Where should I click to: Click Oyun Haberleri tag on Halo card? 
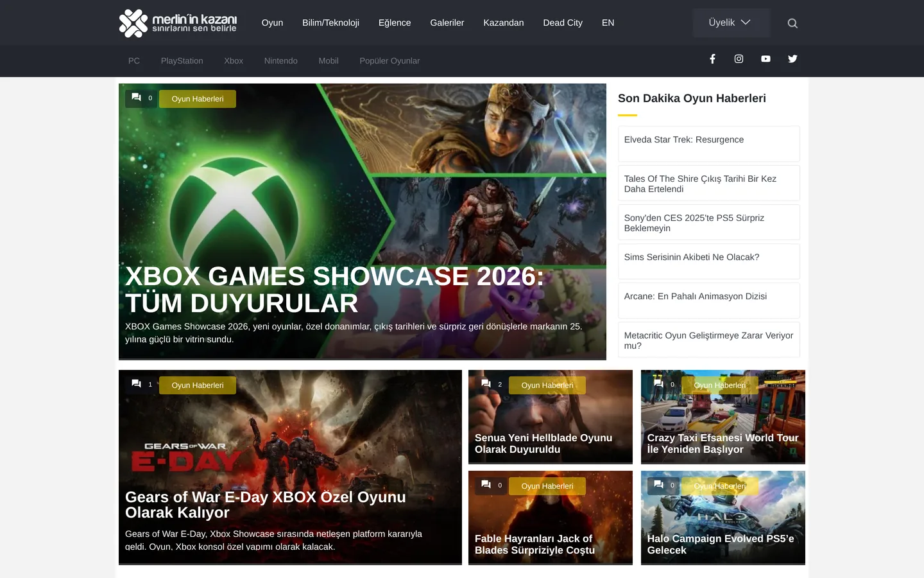720,486
